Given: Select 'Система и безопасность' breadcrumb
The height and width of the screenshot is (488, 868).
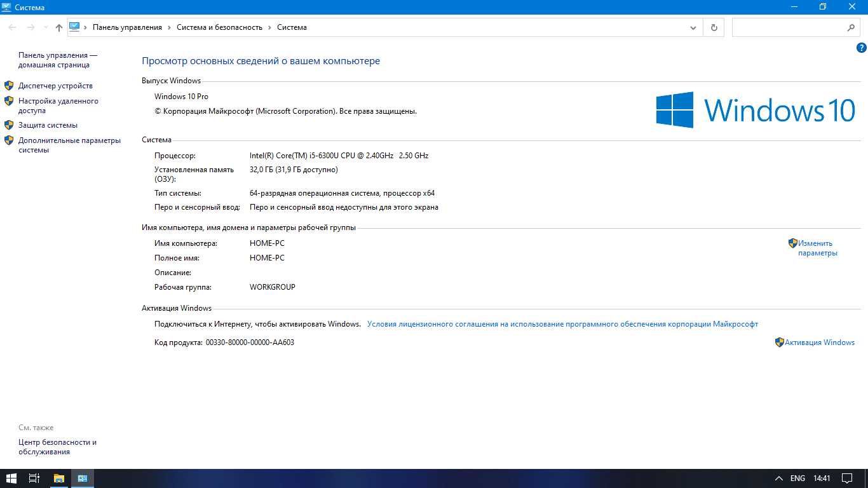Looking at the screenshot, I should pos(219,27).
